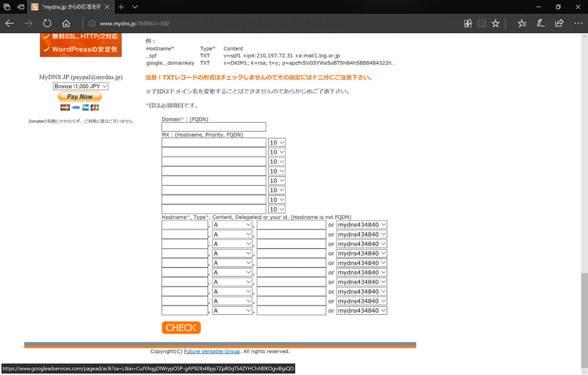Screen dimensions: 588x375
Task: Click the PayPal Pay Now button
Action: [x=80, y=97]
